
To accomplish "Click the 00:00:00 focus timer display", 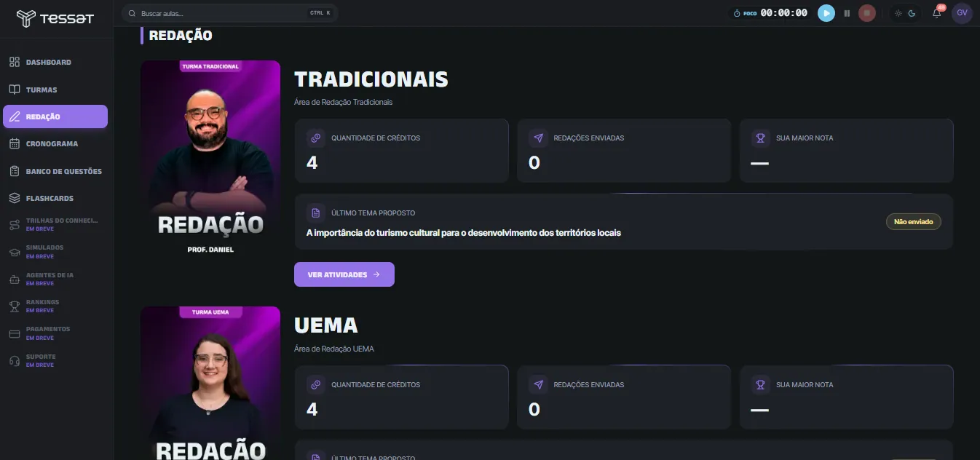I will (x=783, y=13).
